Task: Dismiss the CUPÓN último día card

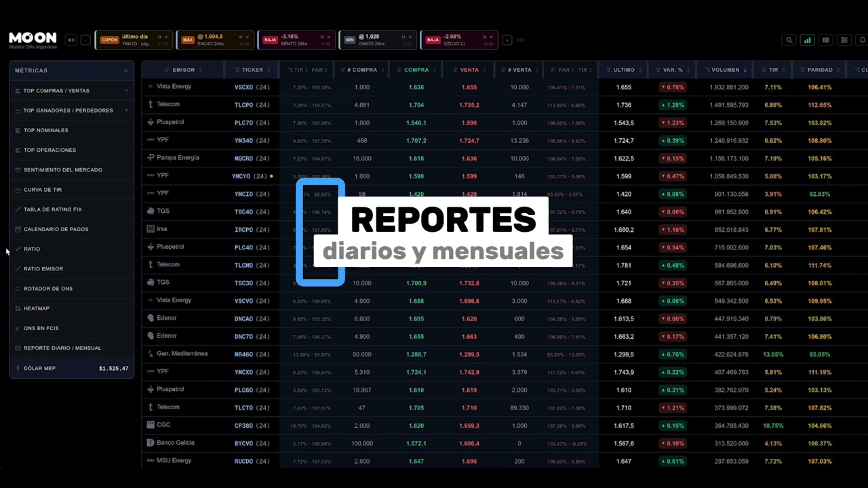Action: pos(166,37)
